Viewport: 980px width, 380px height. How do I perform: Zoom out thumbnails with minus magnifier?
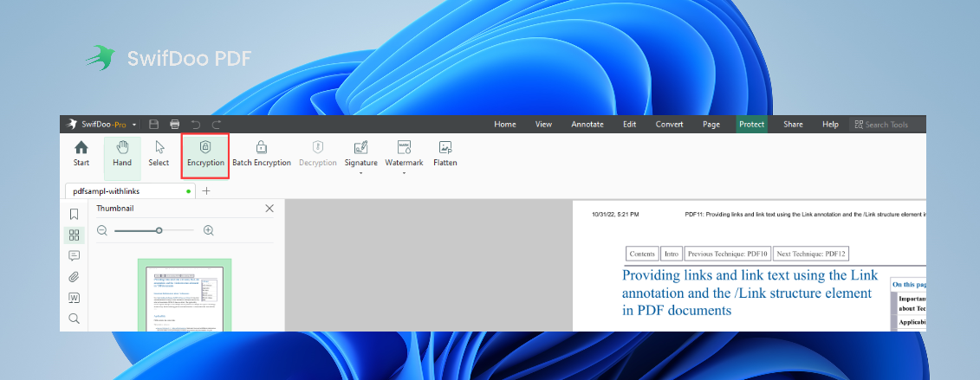(x=102, y=231)
